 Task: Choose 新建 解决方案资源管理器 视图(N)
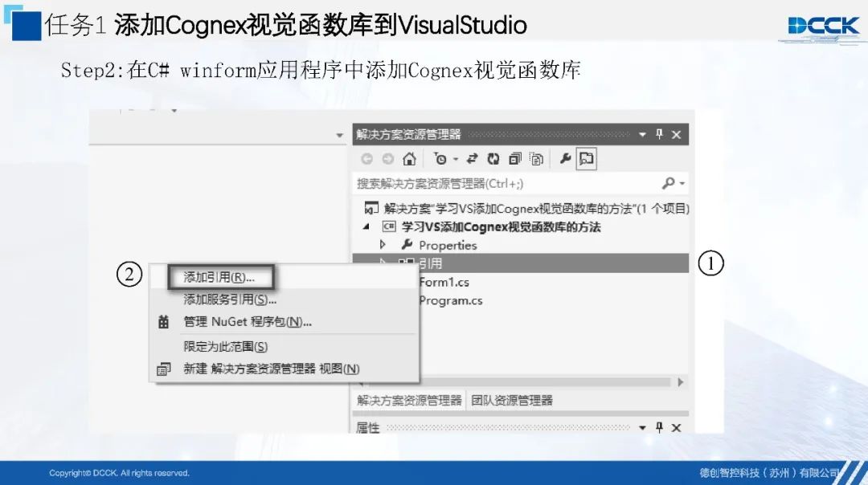coord(272,369)
